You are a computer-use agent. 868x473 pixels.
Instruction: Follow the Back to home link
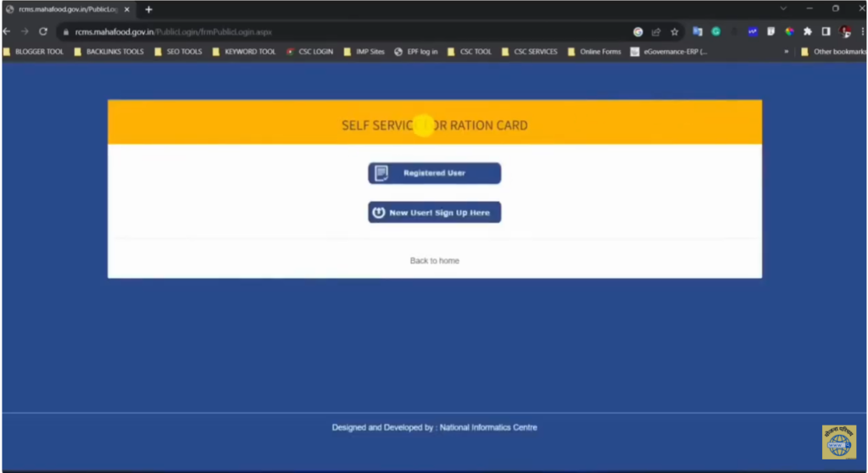(x=434, y=261)
